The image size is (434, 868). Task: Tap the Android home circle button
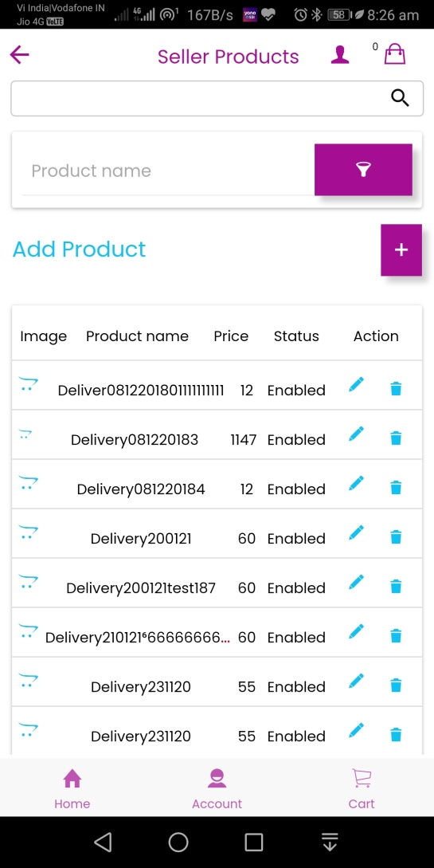point(178,842)
